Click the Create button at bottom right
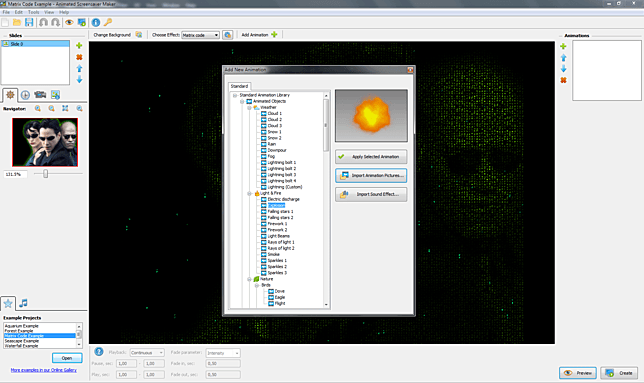The image size is (644, 383). [619, 373]
